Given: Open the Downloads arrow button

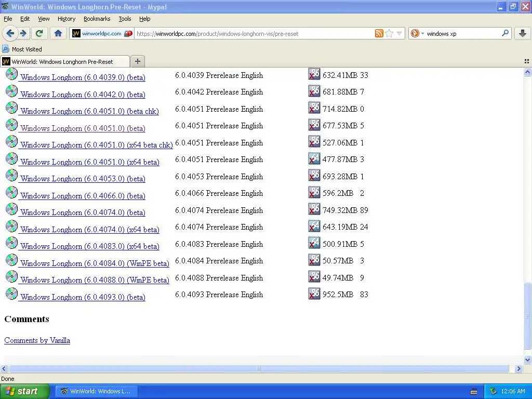Looking at the screenshot, I should click(523, 33).
